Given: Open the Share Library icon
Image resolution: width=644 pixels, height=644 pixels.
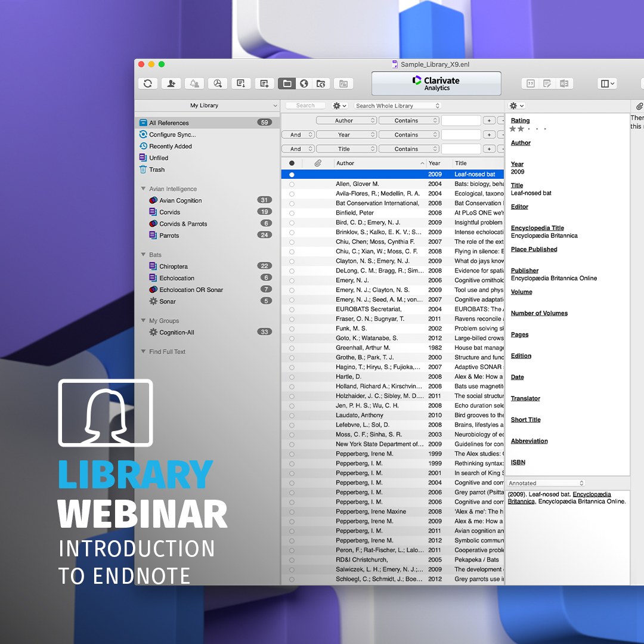Looking at the screenshot, I should [171, 83].
